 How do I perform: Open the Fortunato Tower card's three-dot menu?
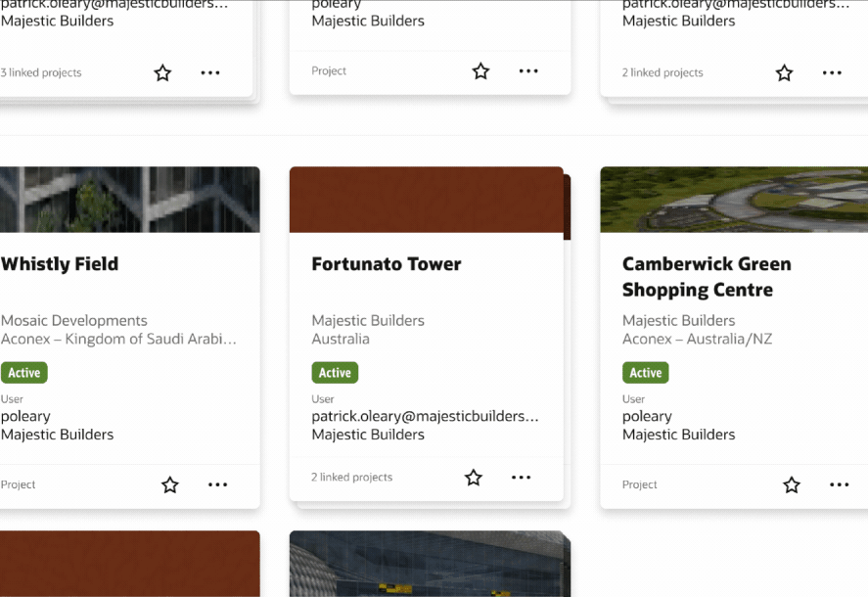click(x=521, y=478)
